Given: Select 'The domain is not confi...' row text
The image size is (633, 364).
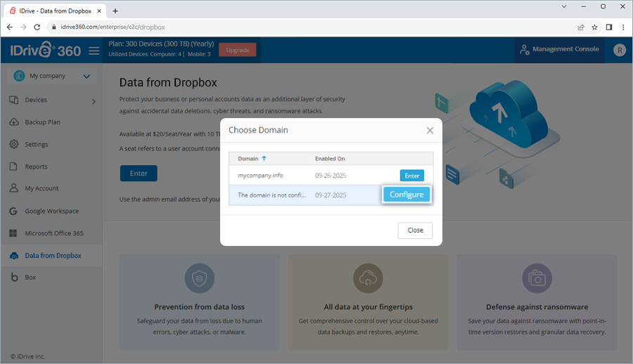Looking at the screenshot, I should tap(271, 195).
